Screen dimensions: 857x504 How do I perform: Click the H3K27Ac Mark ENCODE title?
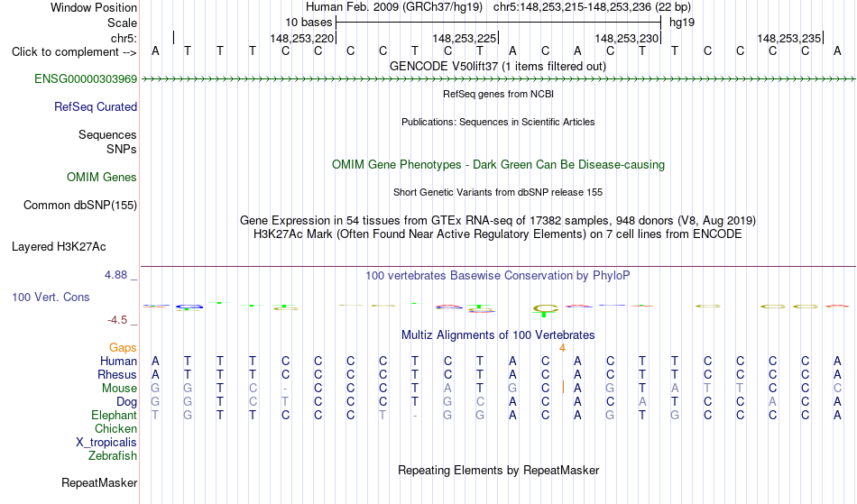pyautogui.click(x=498, y=234)
